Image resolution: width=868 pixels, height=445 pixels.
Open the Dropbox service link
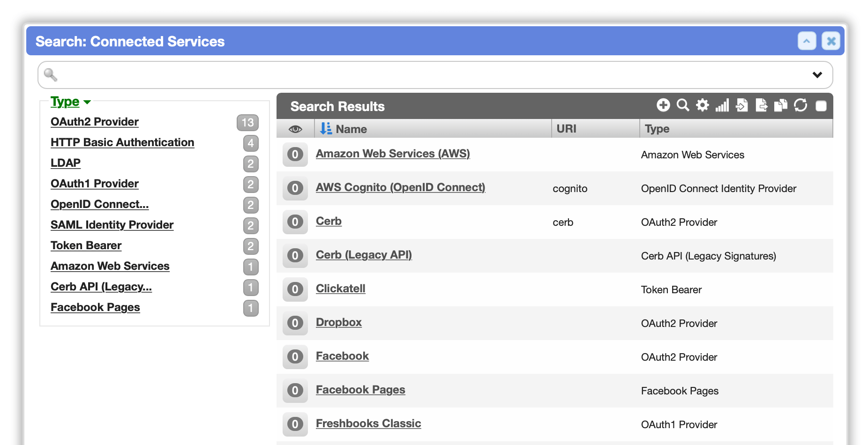tap(339, 322)
